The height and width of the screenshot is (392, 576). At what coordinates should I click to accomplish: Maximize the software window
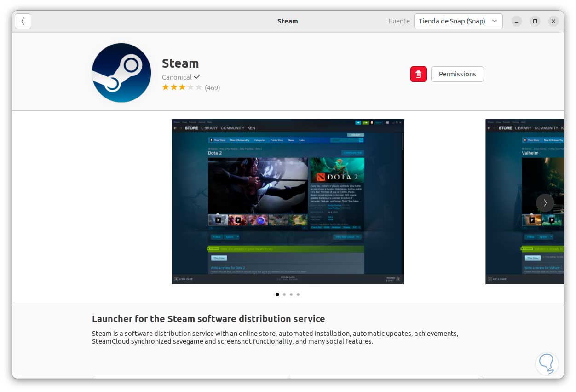pyautogui.click(x=535, y=21)
